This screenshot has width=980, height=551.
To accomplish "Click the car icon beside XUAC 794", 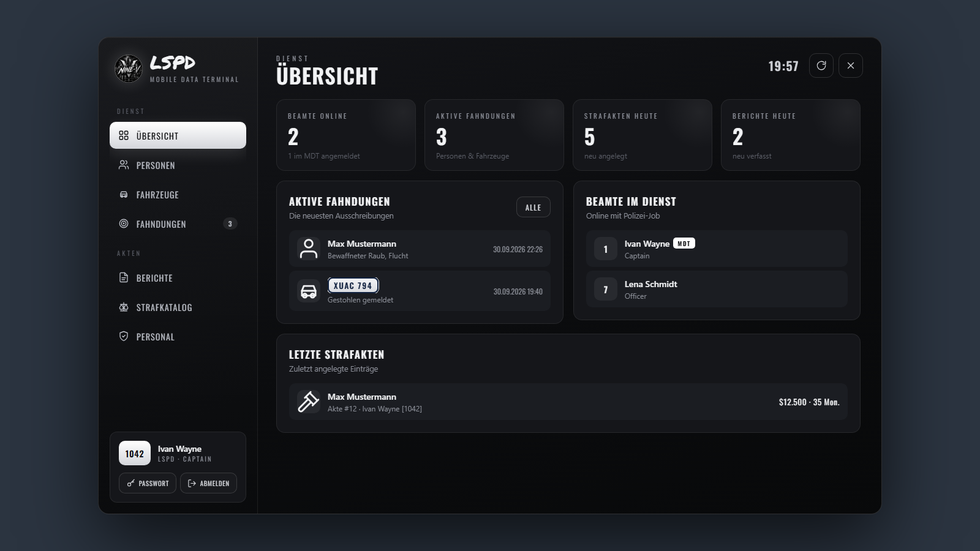I will pos(309,291).
